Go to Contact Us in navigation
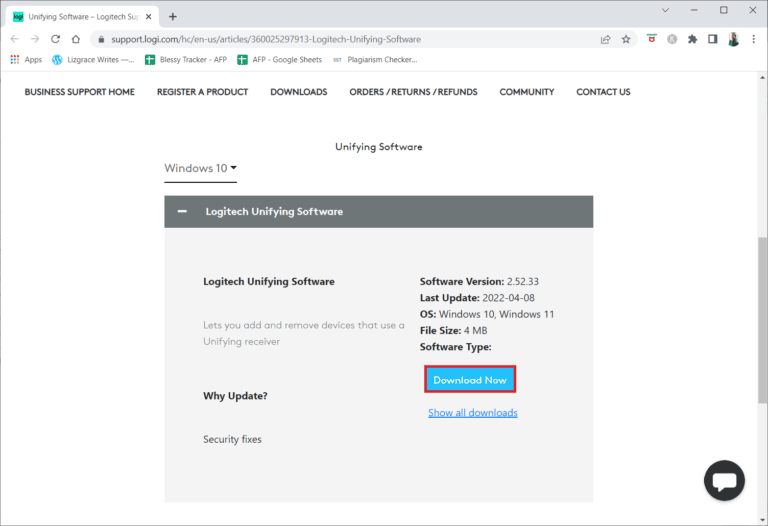The height and width of the screenshot is (526, 768). (603, 92)
